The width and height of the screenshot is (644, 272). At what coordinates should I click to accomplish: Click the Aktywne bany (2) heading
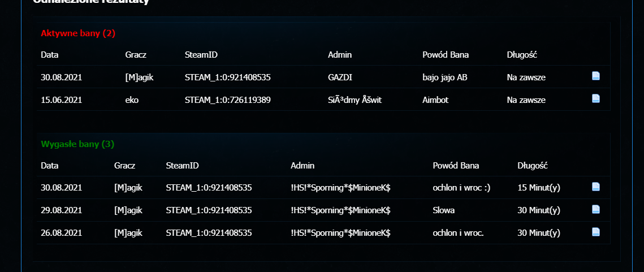[78, 33]
